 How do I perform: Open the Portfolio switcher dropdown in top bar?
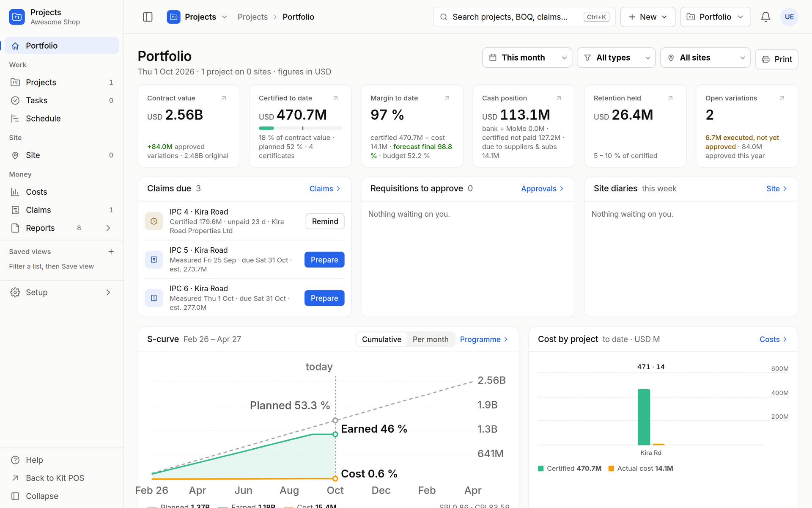tap(715, 17)
